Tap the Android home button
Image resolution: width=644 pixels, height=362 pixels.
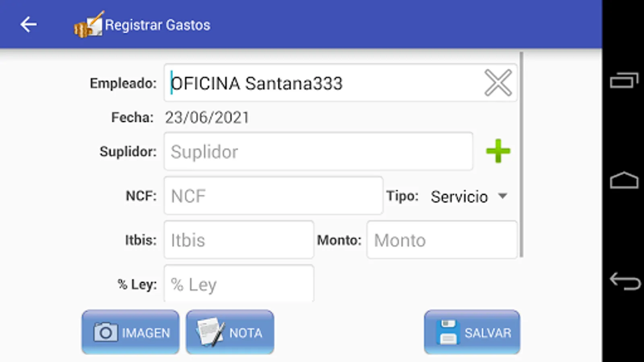pos(624,180)
